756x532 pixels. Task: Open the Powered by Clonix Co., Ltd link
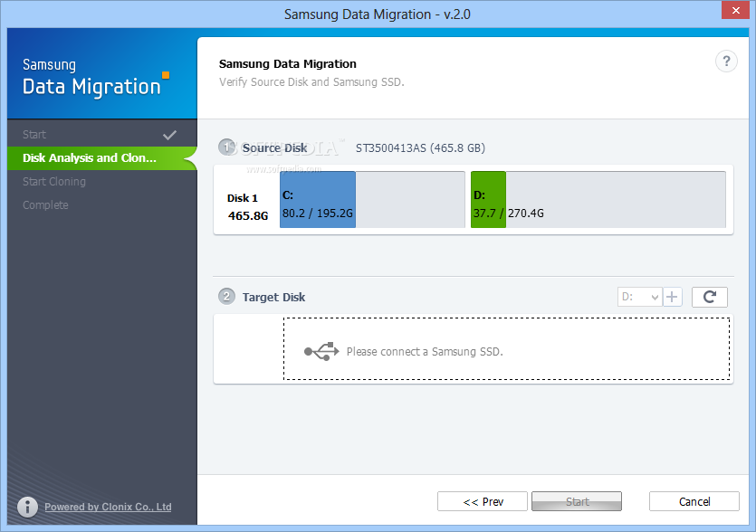[x=108, y=507]
